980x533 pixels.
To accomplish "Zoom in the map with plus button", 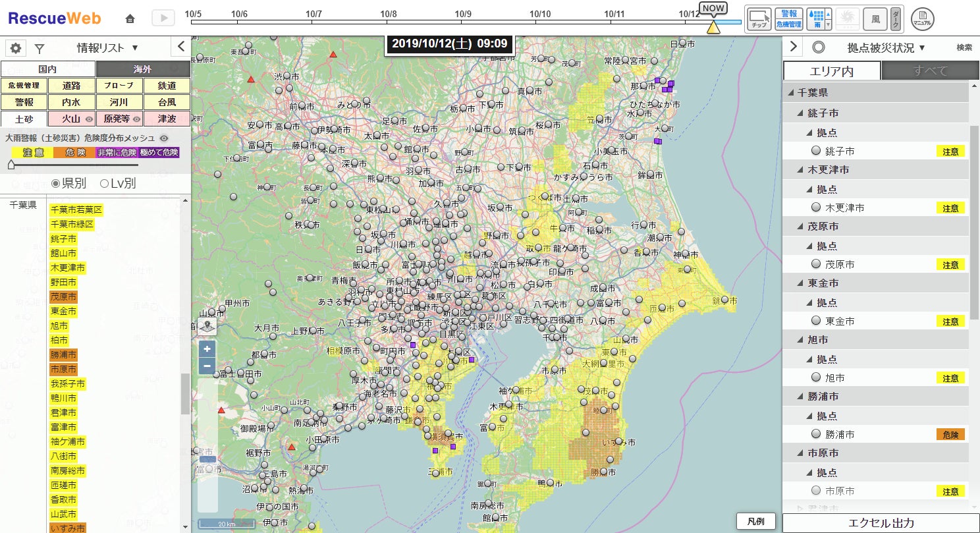I will pos(207,349).
